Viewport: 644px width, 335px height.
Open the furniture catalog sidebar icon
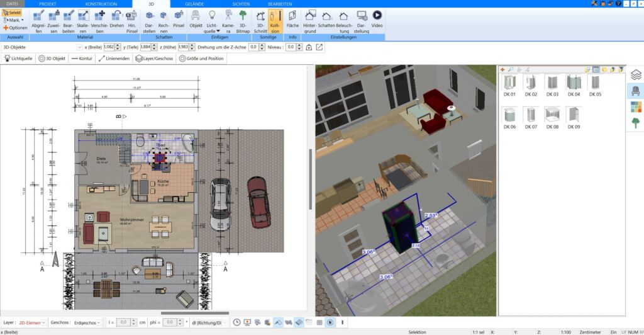click(635, 91)
